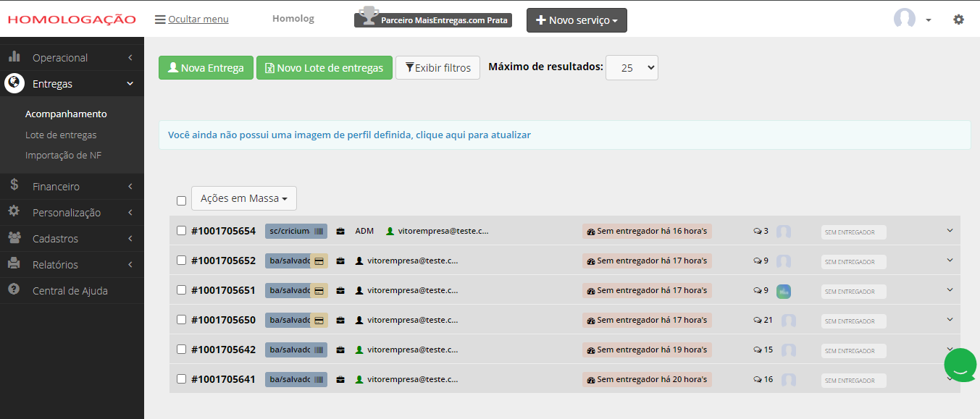980x419 pixels.
Task: Open comments bubble on order #1001705650
Action: tap(763, 320)
